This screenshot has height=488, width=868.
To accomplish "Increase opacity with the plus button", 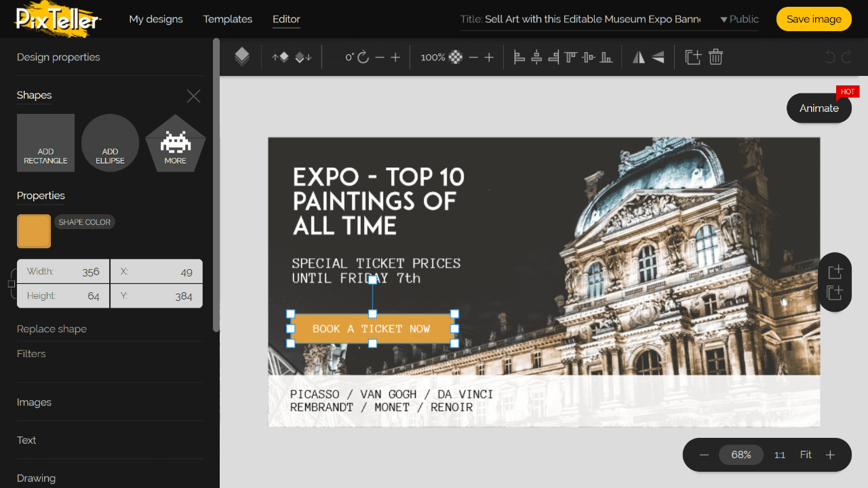I will [489, 57].
